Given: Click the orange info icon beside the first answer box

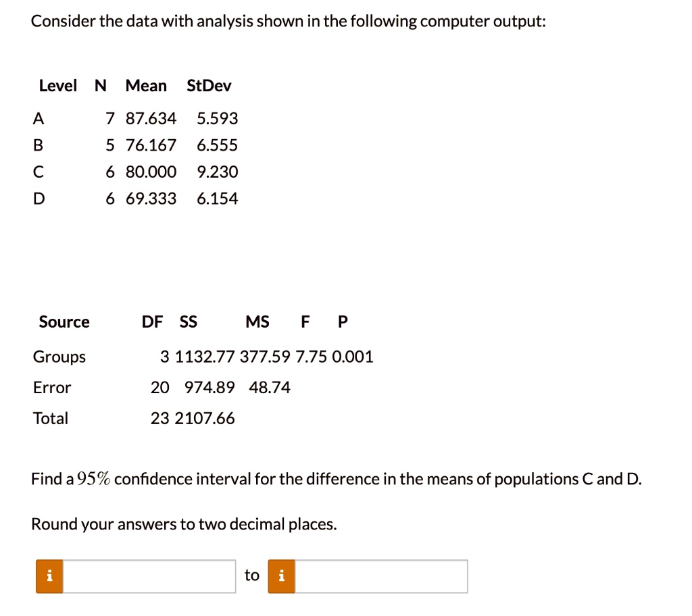Looking at the screenshot, I should tap(49, 576).
